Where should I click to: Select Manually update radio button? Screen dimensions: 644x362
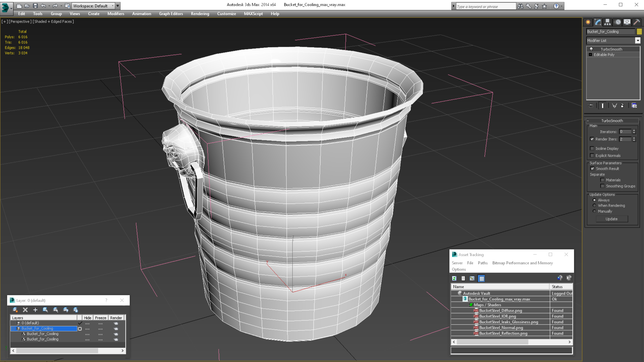pos(595,211)
